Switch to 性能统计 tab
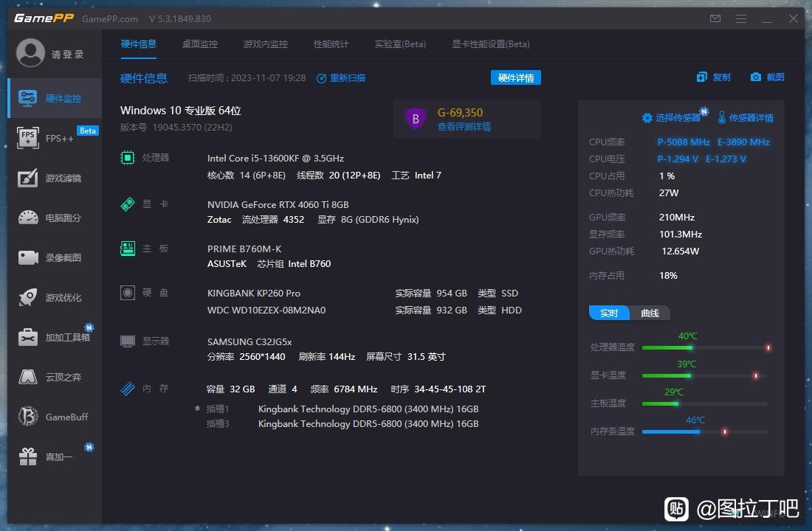Viewport: 812px width, 531px height. 331,44
